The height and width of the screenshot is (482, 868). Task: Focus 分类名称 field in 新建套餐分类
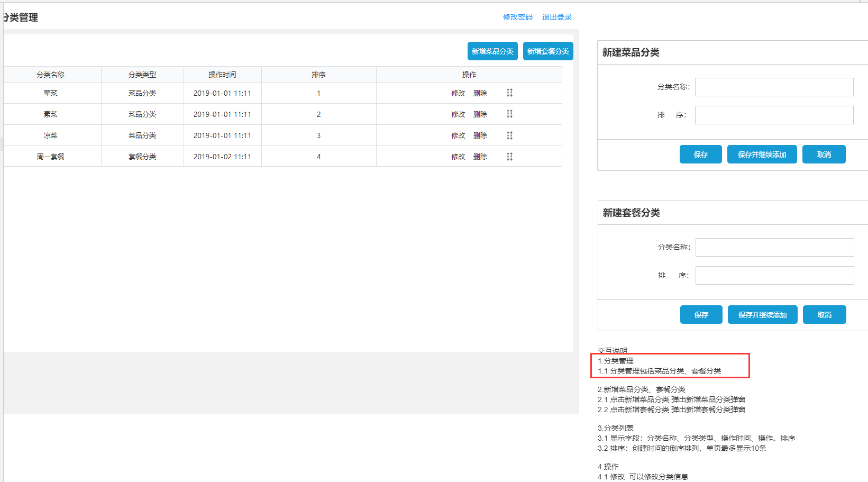coord(774,248)
